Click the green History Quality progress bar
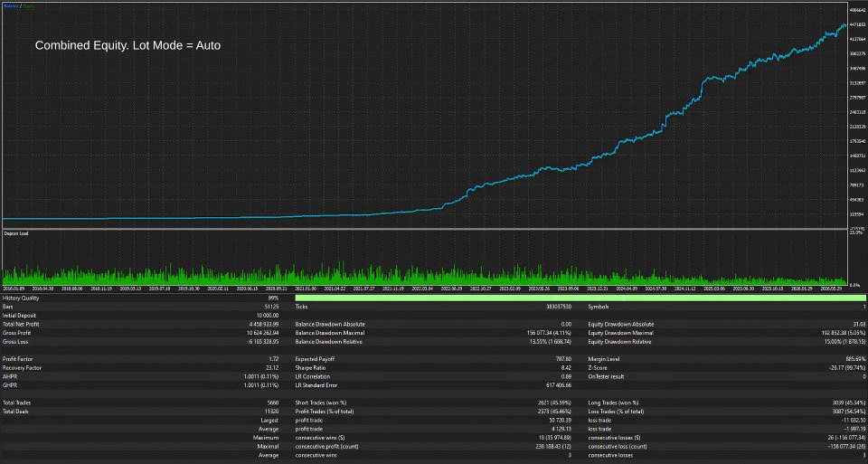 pos(580,298)
